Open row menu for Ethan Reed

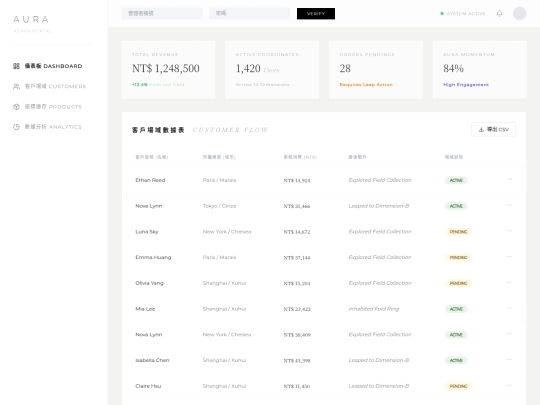[509, 179]
